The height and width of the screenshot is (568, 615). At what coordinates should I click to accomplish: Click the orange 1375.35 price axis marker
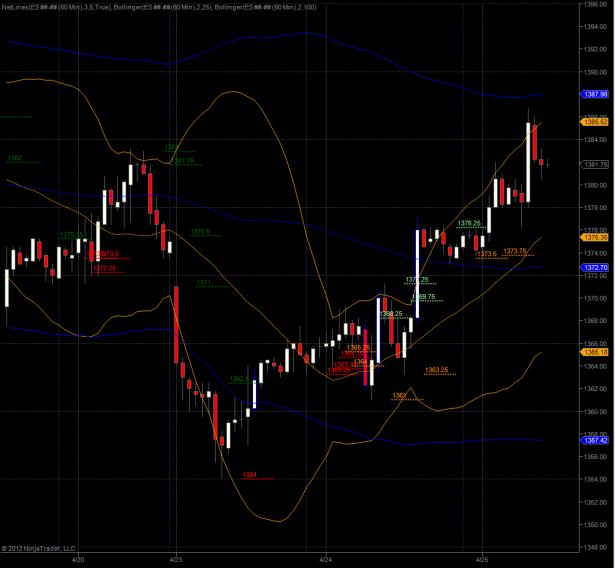point(595,237)
